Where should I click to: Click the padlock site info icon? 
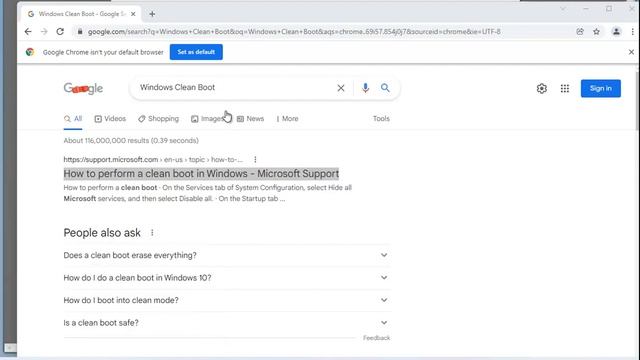[x=80, y=31]
